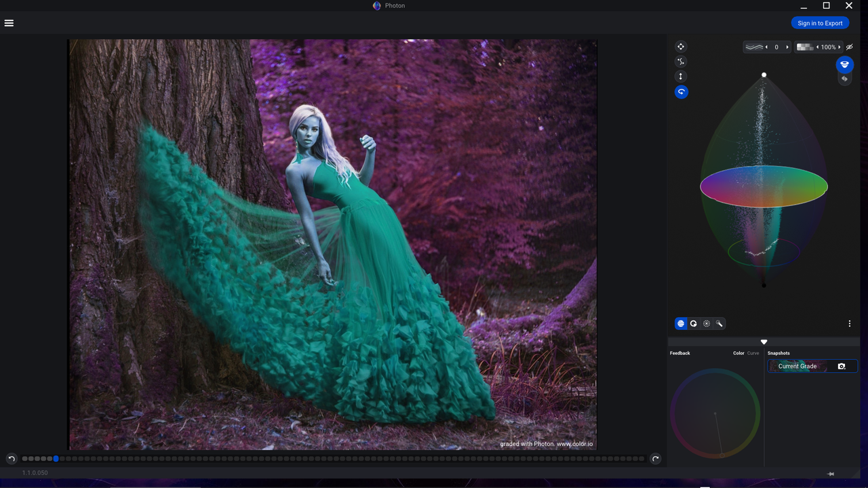
Task: Click the pin icon in status bar
Action: pos(831,474)
